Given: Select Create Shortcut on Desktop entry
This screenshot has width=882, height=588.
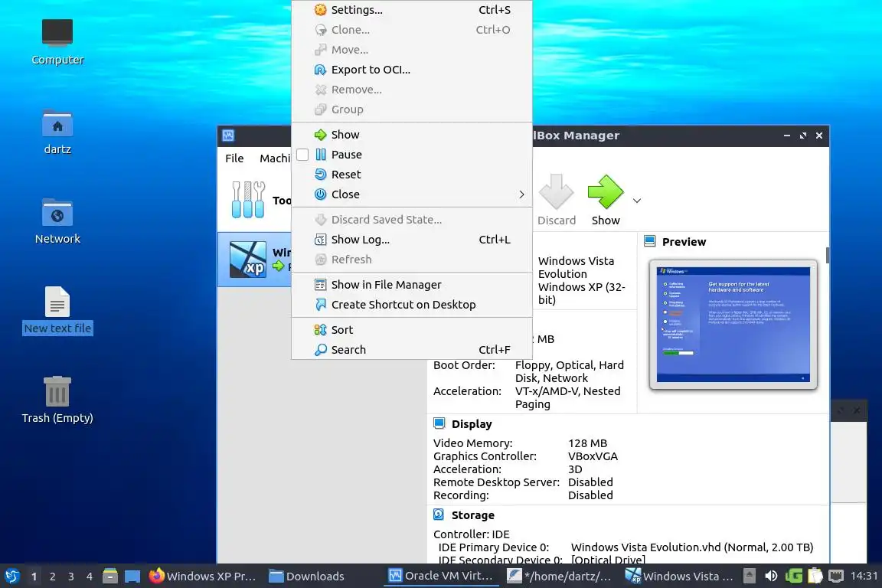Looking at the screenshot, I should point(412,305).
